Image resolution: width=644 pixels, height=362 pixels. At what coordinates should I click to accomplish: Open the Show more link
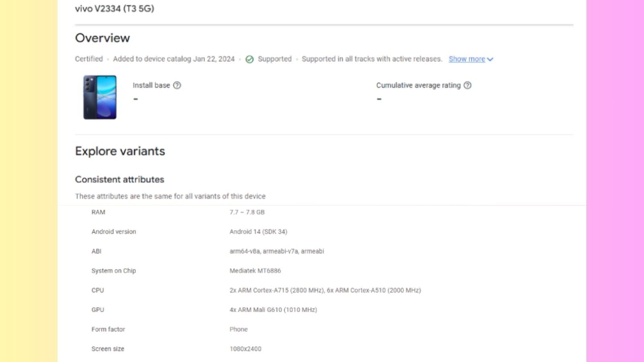467,59
